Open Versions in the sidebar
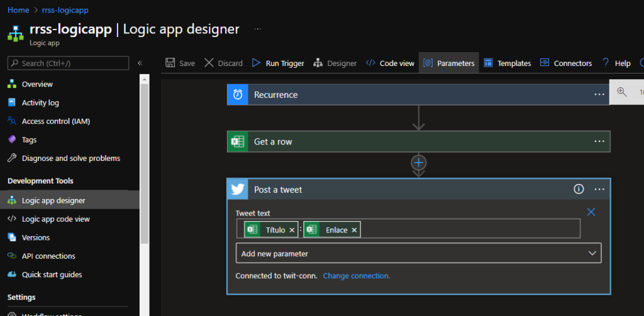The height and width of the screenshot is (316, 644). [x=36, y=237]
